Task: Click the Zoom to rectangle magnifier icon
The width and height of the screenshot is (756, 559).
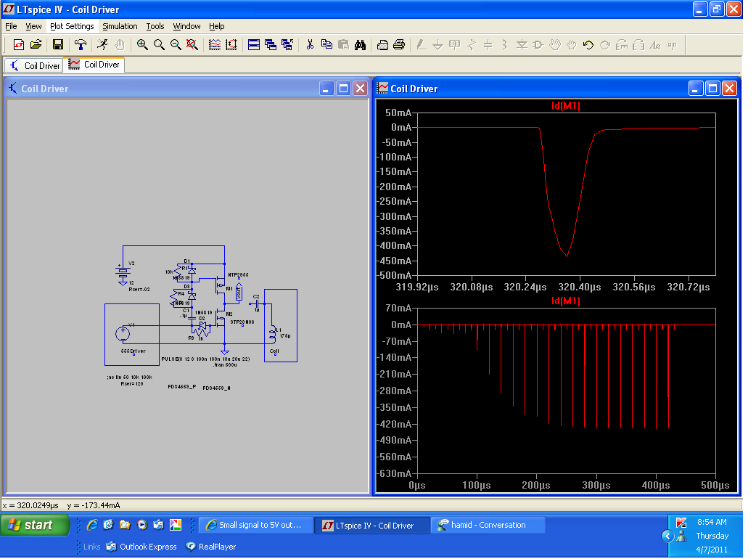Action: click(x=159, y=45)
